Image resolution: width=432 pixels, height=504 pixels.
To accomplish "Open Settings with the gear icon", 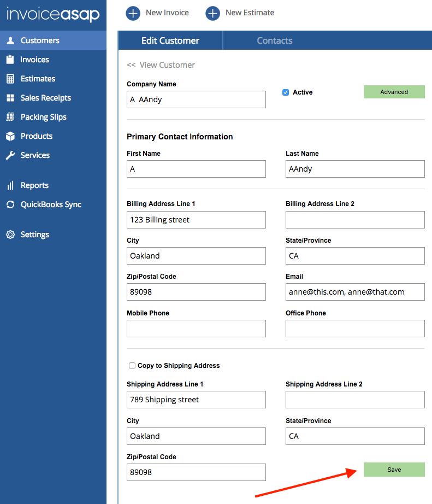I will coord(10,235).
